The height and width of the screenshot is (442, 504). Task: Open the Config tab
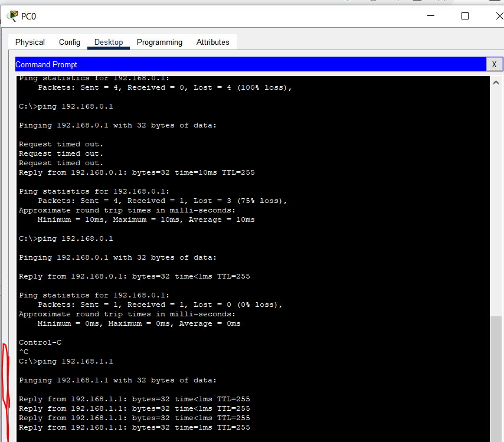pos(69,42)
